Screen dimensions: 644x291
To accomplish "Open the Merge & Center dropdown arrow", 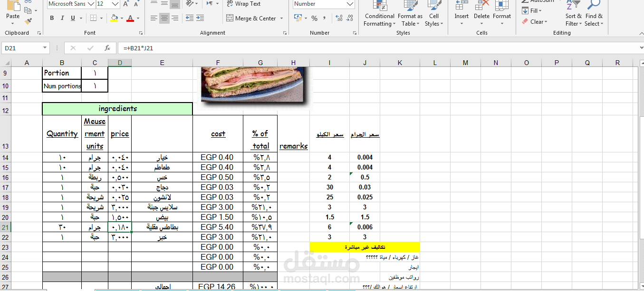I will pyautogui.click(x=282, y=18).
